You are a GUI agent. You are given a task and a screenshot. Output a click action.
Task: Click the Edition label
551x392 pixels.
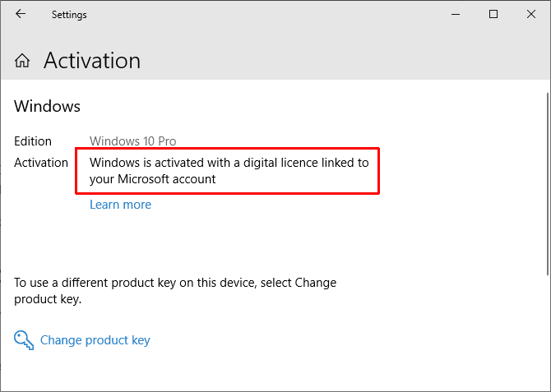pyautogui.click(x=33, y=141)
